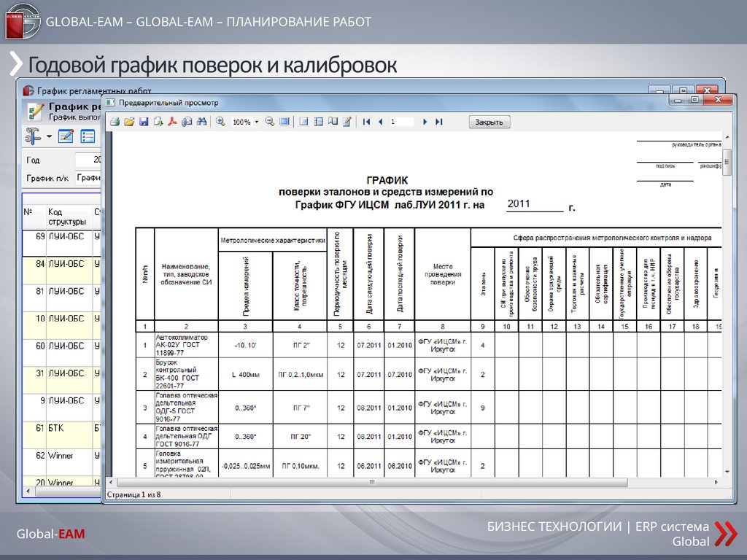This screenshot has width=747, height=560.
Task: Open the 100% zoom level dropdown
Action: pyautogui.click(x=257, y=122)
